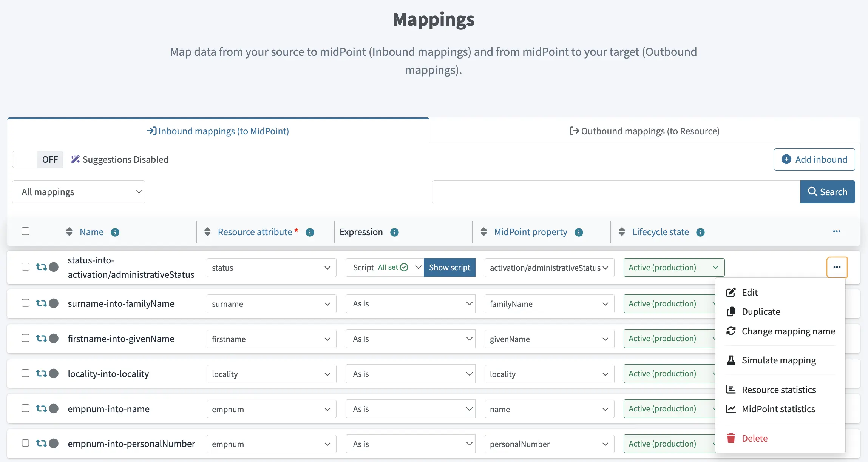Screen dimensions: 868x462
Task: Click the sync arrows icon on status-into-activation row
Action: click(41, 267)
